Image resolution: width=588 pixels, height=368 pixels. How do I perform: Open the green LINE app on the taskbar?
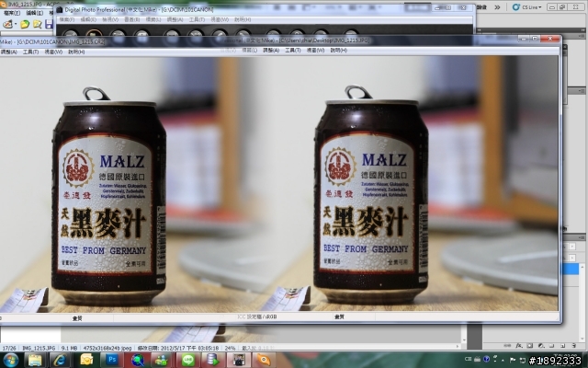pyautogui.click(x=188, y=360)
